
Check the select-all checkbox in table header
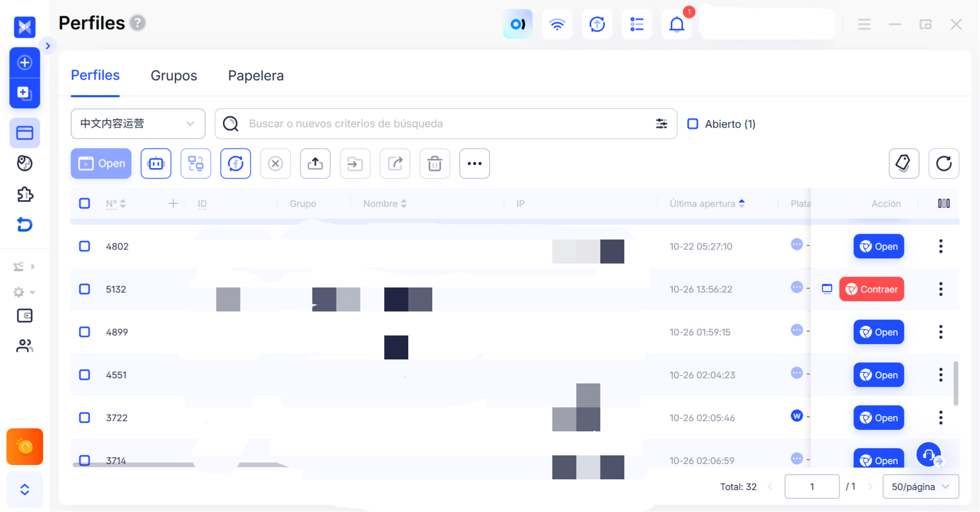click(x=85, y=204)
